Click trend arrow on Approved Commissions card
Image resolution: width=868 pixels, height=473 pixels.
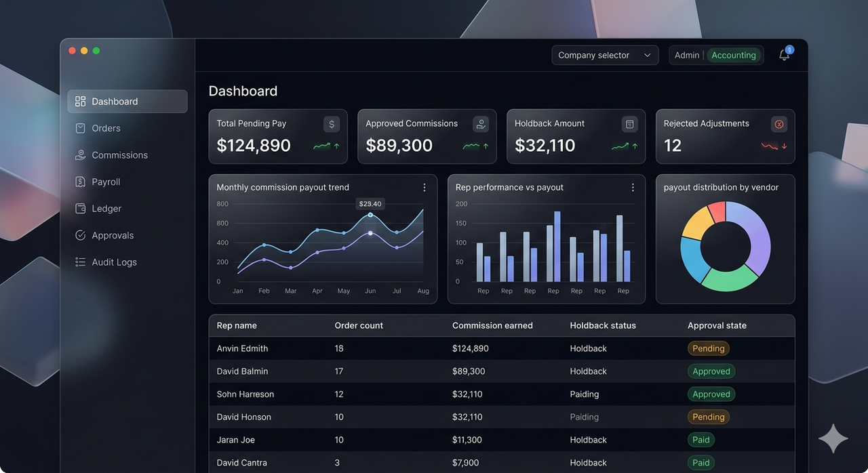(x=486, y=146)
